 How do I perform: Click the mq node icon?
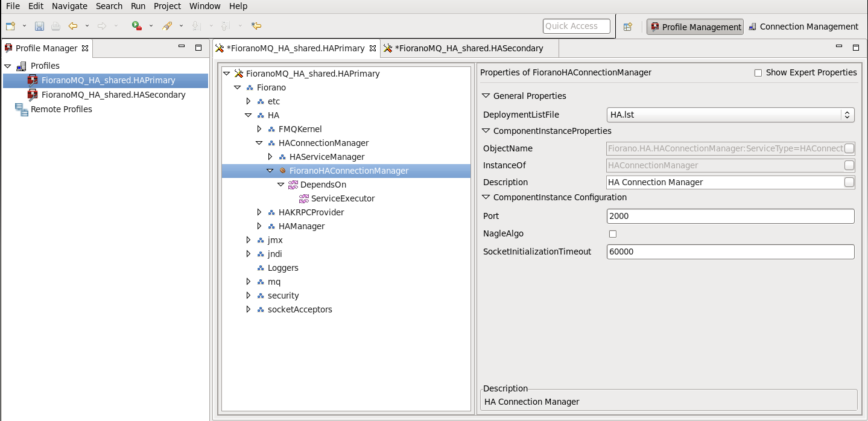tap(261, 282)
